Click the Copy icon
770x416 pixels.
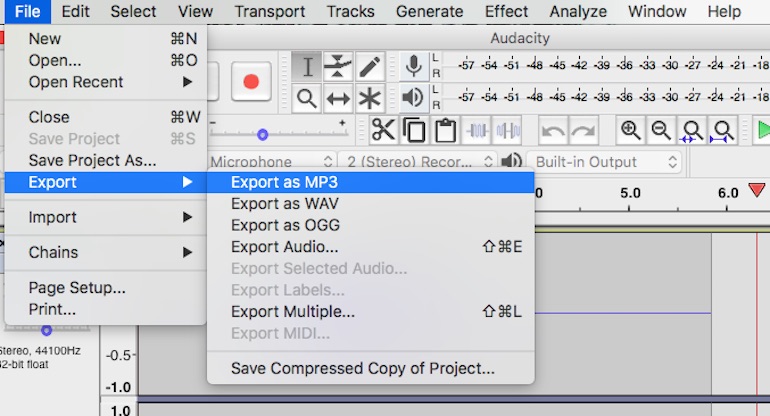pyautogui.click(x=414, y=131)
